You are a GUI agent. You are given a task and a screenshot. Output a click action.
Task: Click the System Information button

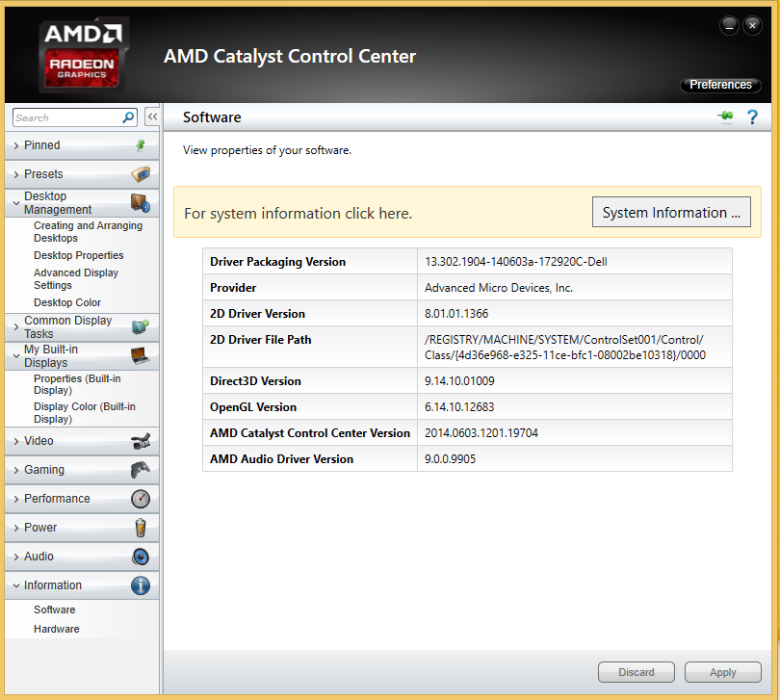pyautogui.click(x=671, y=212)
